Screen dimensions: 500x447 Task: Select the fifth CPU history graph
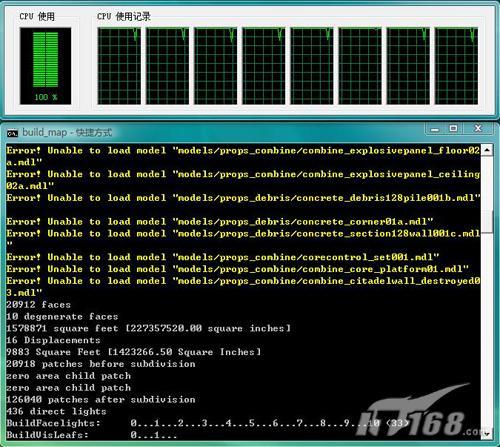tap(312, 66)
